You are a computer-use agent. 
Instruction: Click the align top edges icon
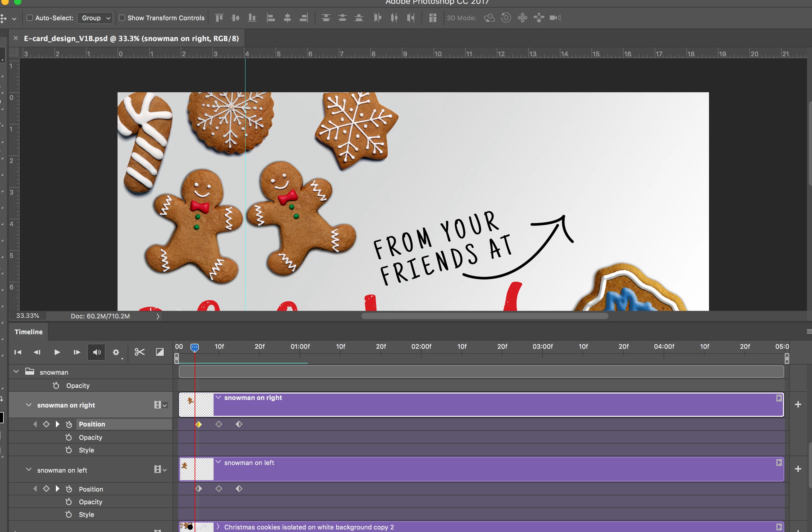pyautogui.click(x=219, y=18)
